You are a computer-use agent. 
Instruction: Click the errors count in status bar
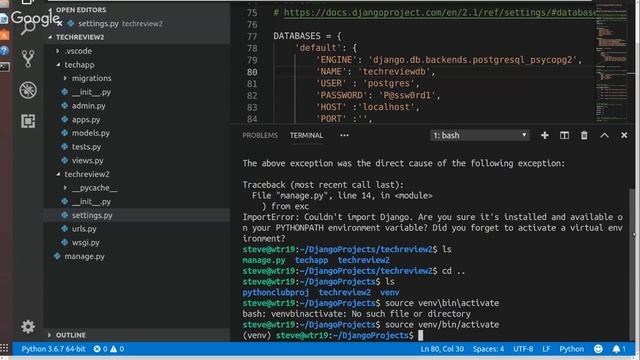pos(100,349)
